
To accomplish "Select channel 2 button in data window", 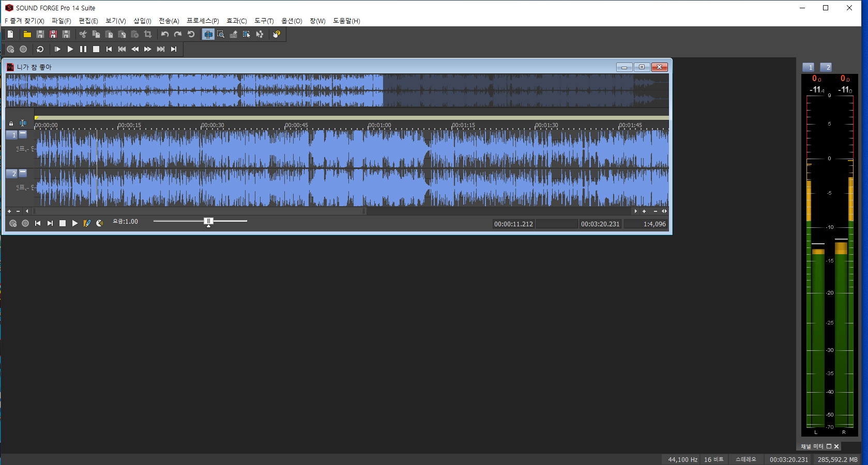I will (11, 174).
